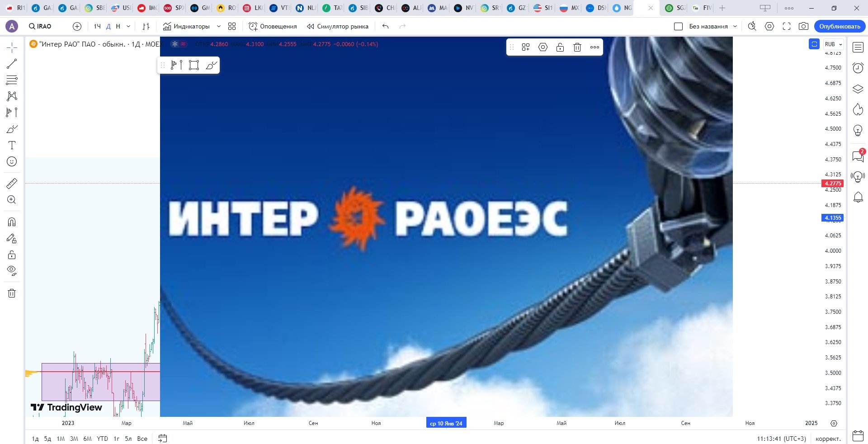Toggle lock on the selected image
This screenshot has width=868, height=444.
pyautogui.click(x=560, y=47)
